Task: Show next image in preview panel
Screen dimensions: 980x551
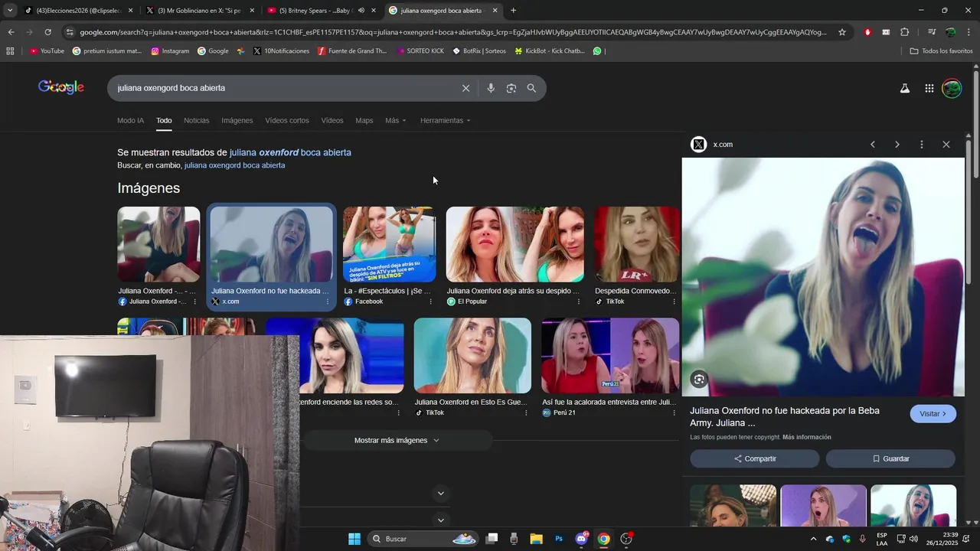Action: [897, 145]
